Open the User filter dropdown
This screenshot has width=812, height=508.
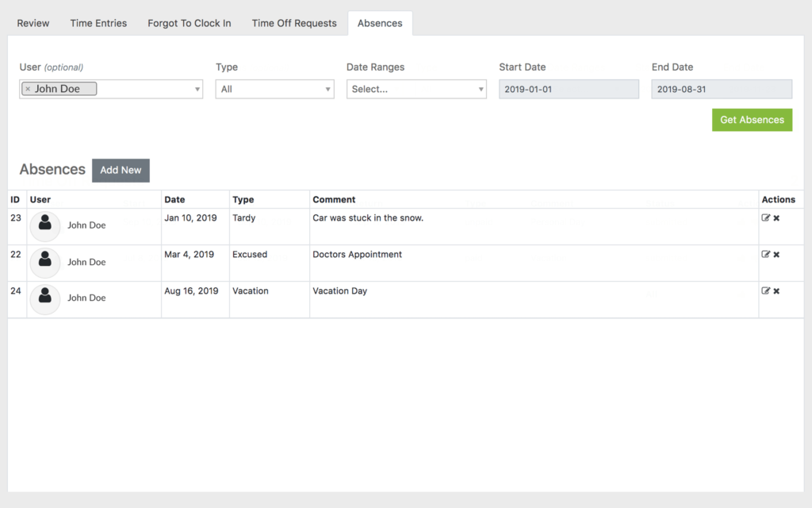pos(197,90)
